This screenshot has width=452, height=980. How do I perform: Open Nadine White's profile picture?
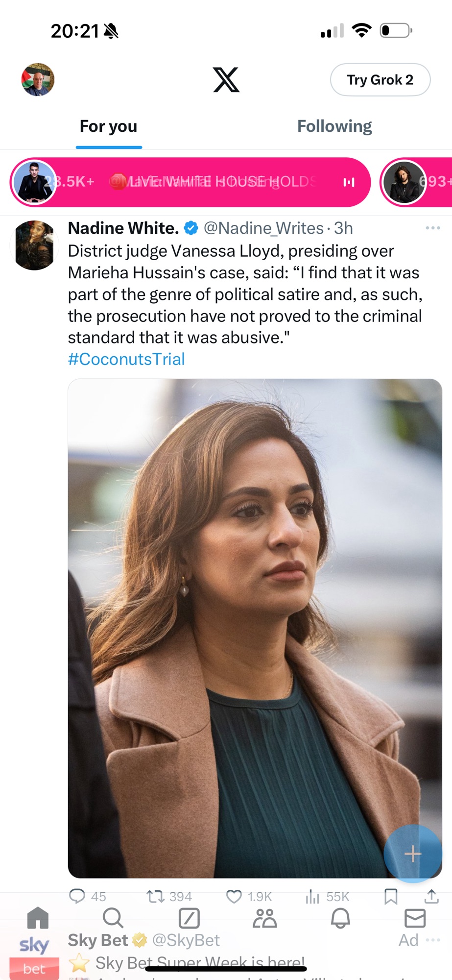34,245
